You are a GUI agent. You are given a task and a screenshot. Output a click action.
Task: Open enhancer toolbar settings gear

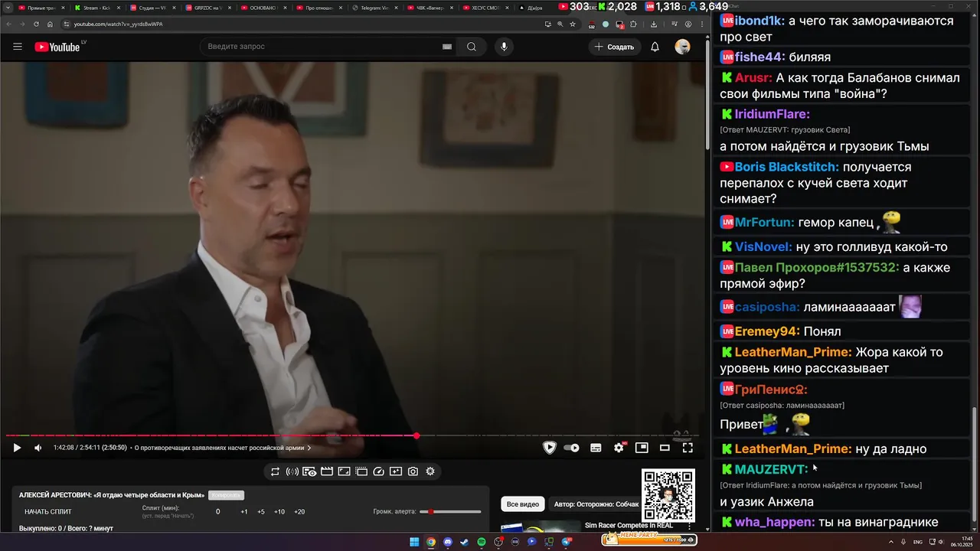430,471
